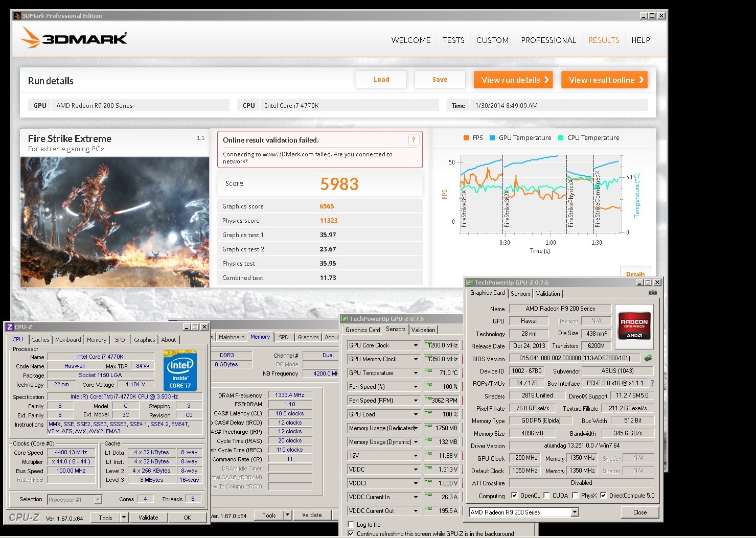
Task: Open the Mainboard tab in front CPU-Z
Action: (x=68, y=340)
